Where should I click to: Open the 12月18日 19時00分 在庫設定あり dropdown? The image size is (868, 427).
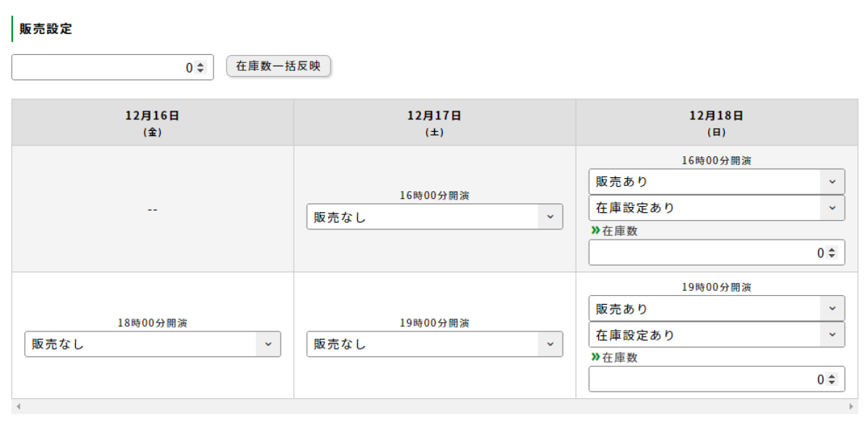tap(716, 335)
